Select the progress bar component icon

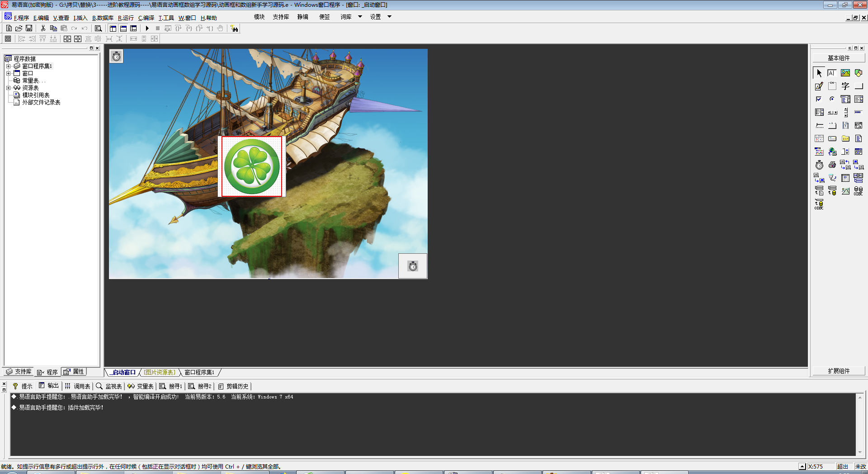[859, 112]
